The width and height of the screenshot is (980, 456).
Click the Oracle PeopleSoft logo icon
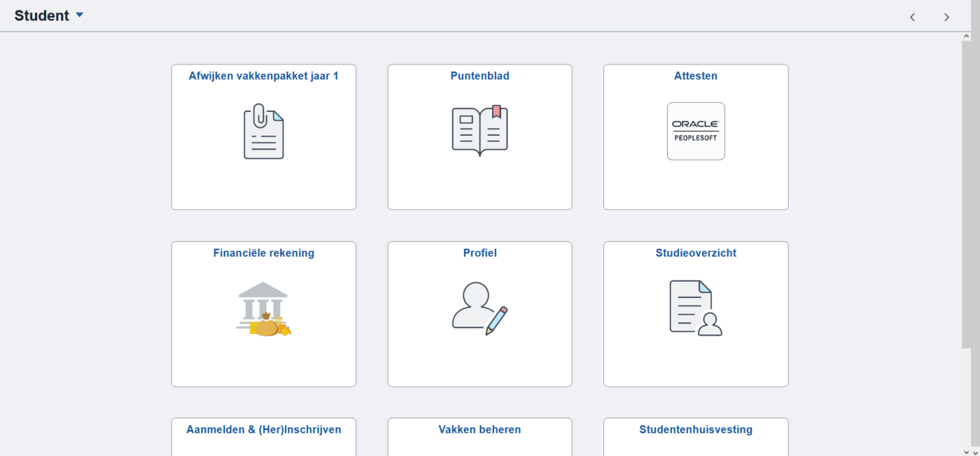[x=696, y=131]
